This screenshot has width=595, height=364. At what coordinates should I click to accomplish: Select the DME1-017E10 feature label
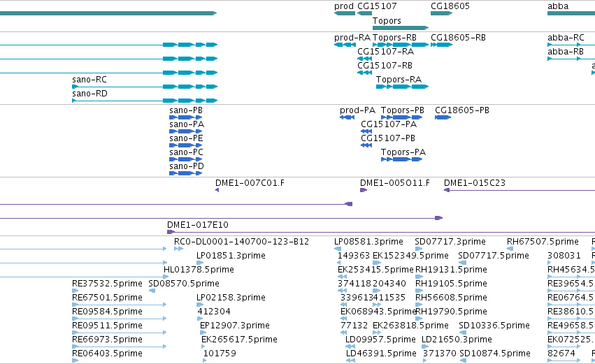click(197, 225)
